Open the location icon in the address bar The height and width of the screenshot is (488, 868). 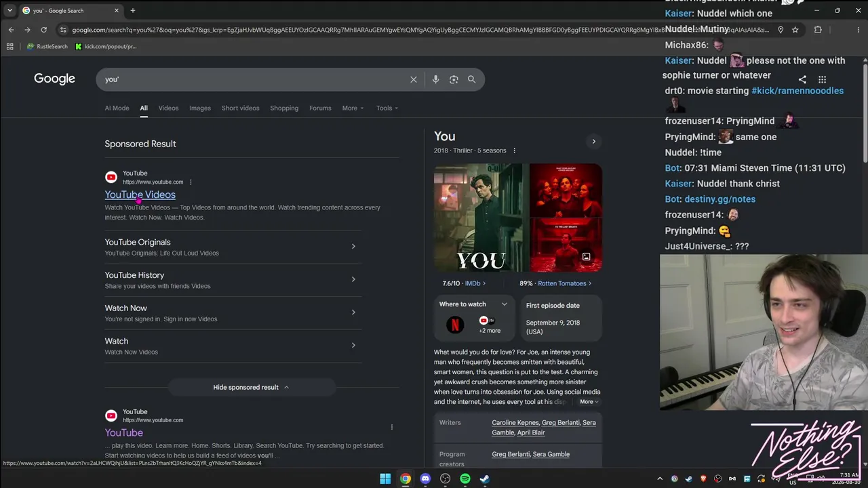click(x=781, y=30)
